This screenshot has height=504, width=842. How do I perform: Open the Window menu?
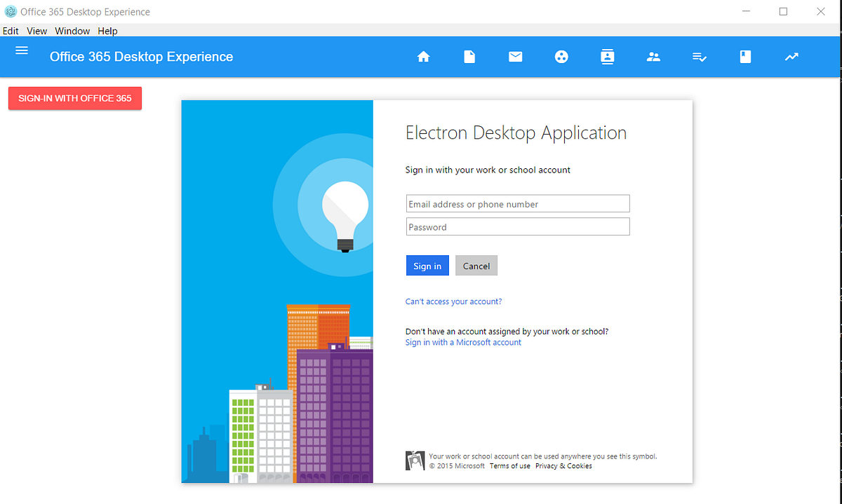(x=72, y=31)
